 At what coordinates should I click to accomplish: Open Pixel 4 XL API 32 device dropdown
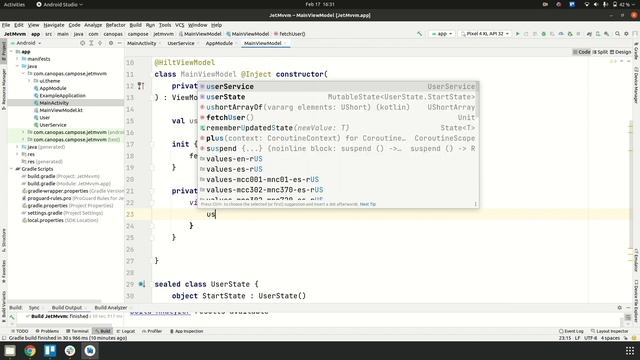click(x=485, y=34)
